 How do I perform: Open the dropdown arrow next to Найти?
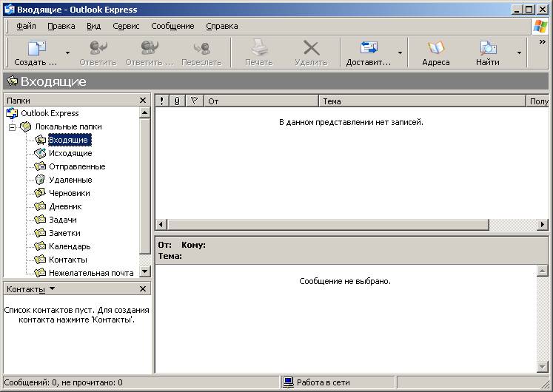click(x=519, y=53)
